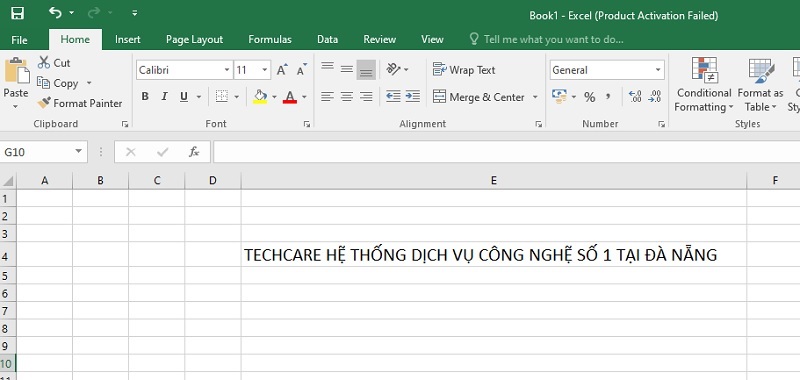
Task: Open Customize Quick Access Toolbar dropdown
Action: [x=135, y=13]
